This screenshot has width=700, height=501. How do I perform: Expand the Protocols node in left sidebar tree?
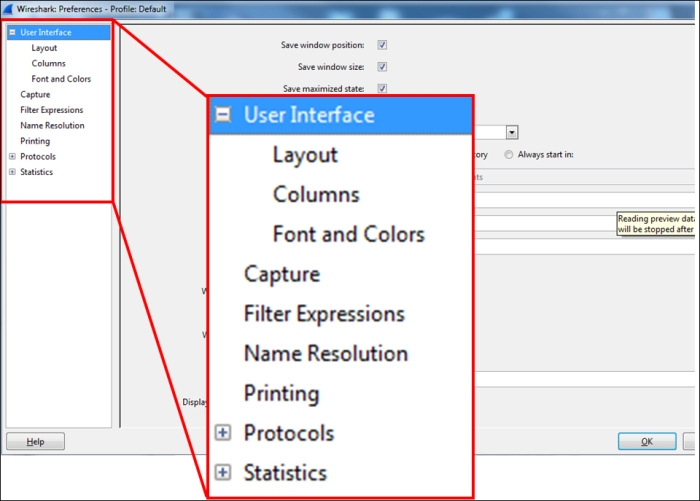(12, 156)
